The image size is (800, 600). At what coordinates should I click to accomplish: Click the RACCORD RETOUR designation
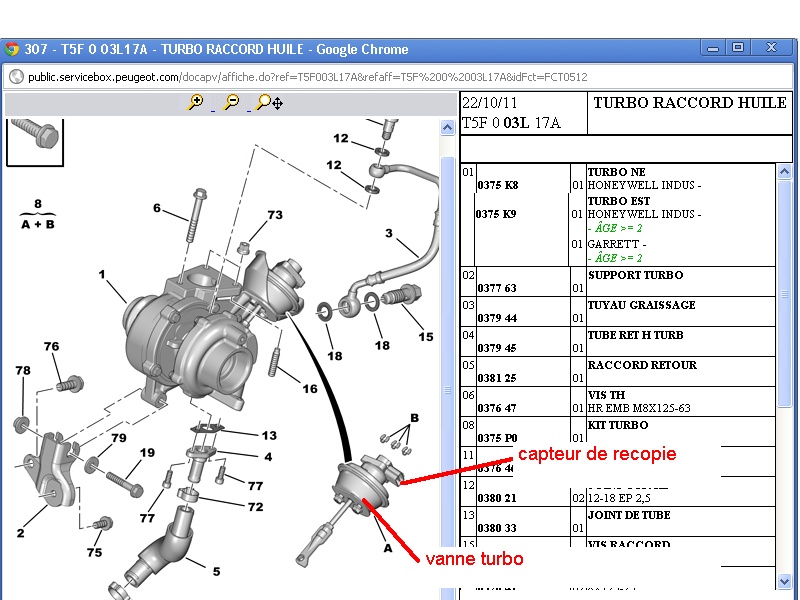pyautogui.click(x=642, y=365)
